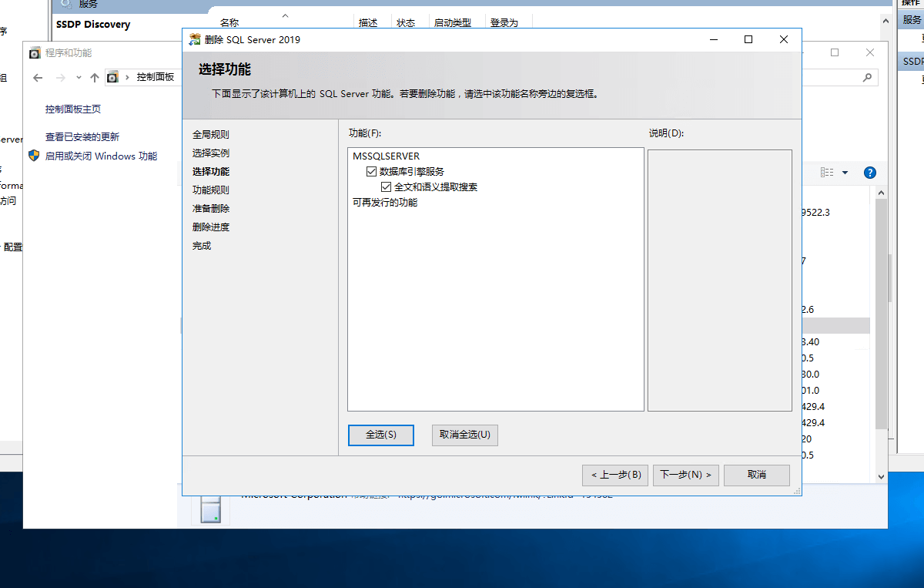Viewport: 924px width, 588px height.
Task: Click the SQL Server setup title bar icon
Action: coord(196,40)
